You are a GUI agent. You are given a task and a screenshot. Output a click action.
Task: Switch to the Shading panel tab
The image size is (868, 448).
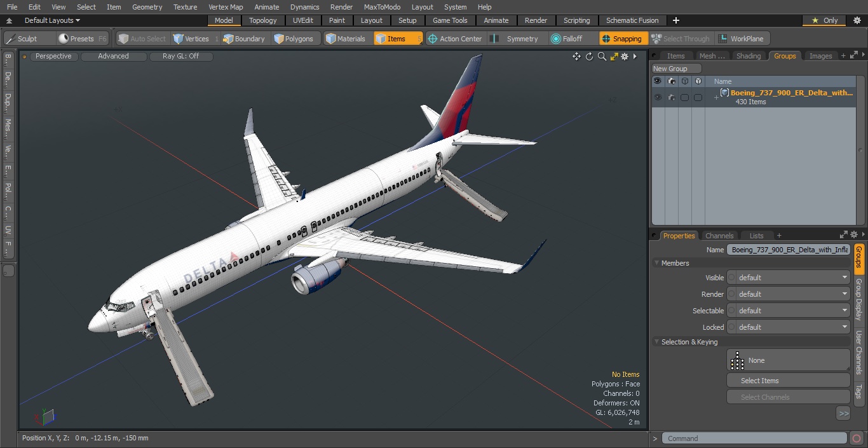(x=749, y=56)
